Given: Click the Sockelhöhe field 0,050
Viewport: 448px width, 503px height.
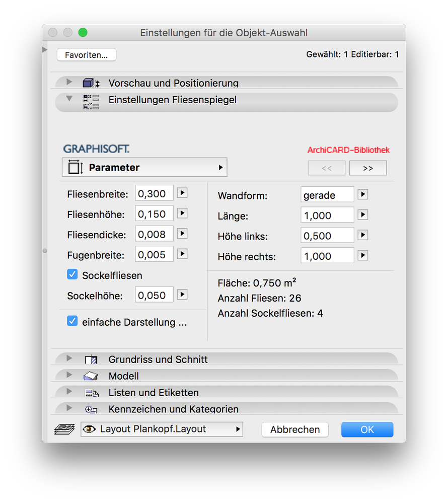Looking at the screenshot, I should (154, 295).
